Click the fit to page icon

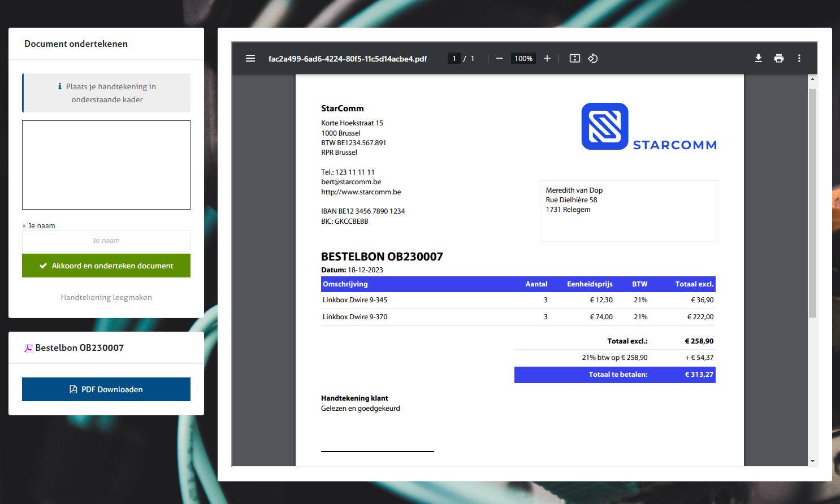pyautogui.click(x=575, y=58)
